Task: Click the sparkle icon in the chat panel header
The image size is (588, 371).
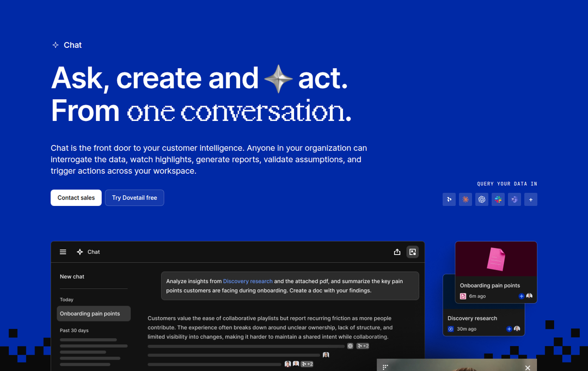Action: tap(80, 252)
